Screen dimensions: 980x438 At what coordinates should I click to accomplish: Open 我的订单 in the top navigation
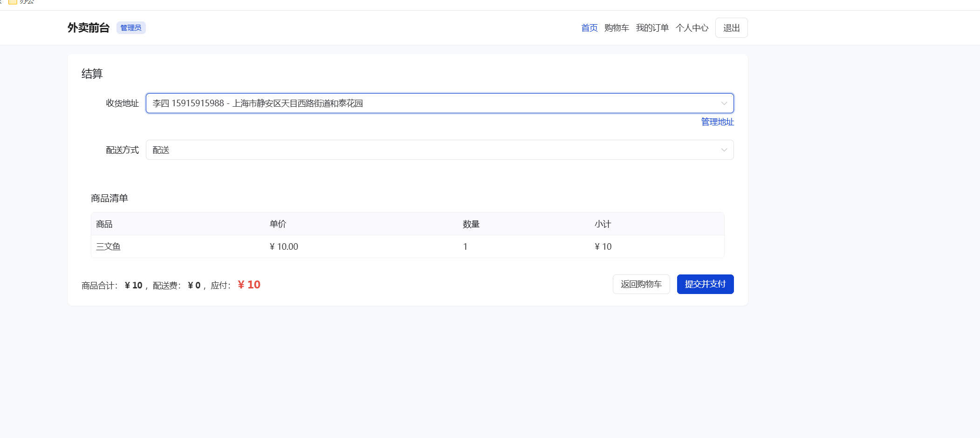652,28
